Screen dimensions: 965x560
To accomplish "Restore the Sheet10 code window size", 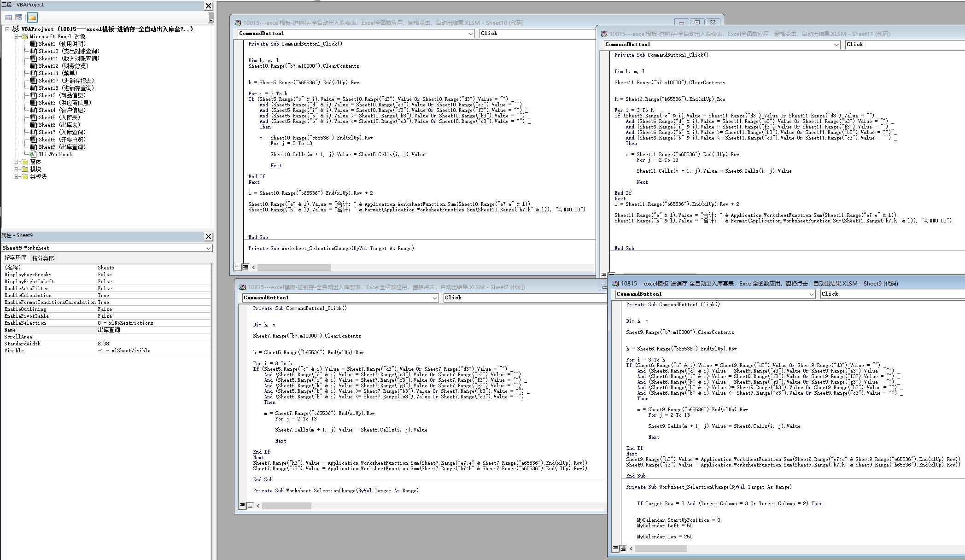I will (697, 23).
